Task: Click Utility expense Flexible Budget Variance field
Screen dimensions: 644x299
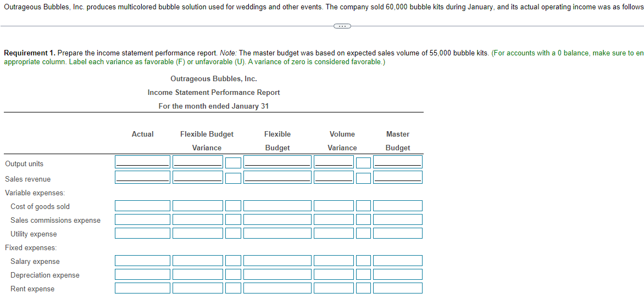Action: pyautogui.click(x=198, y=233)
